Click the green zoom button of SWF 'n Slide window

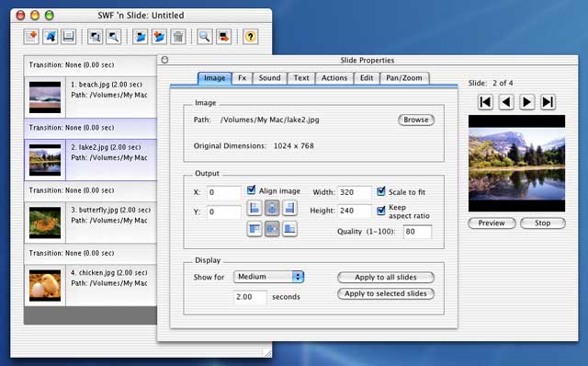click(49, 16)
